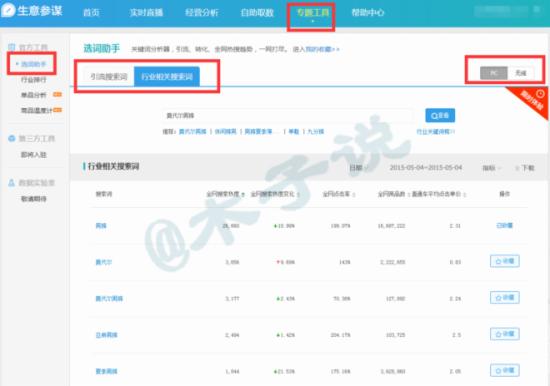Image resolution: width=550 pixels, height=386 pixels.
Task: Click the 搜索词 column header
Action: click(104, 194)
